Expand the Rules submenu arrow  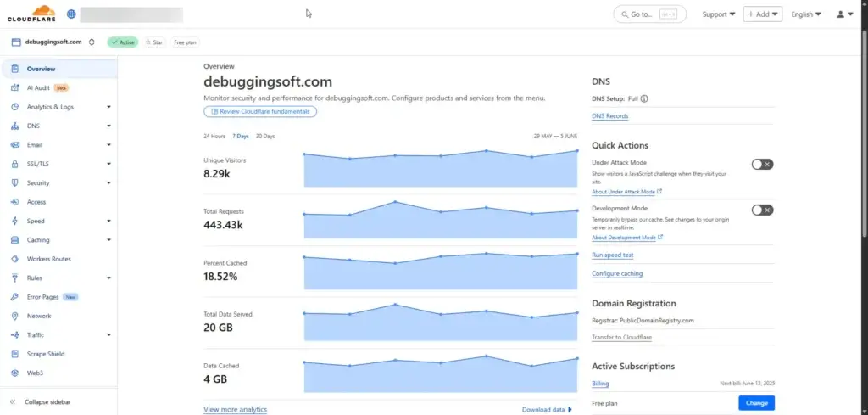coord(109,278)
